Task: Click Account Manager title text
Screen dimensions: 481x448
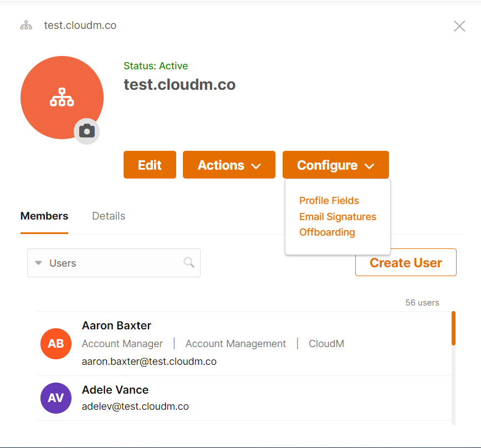Action: (x=122, y=344)
